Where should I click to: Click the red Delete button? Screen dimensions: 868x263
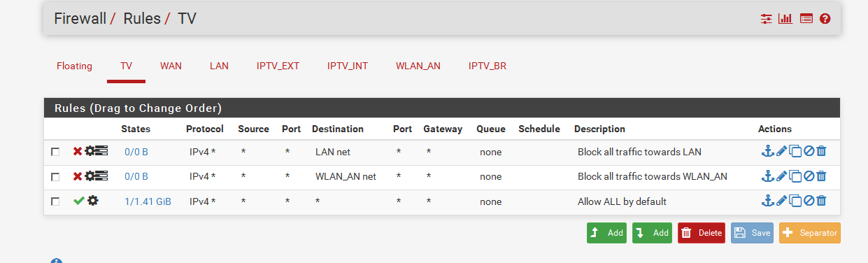[702, 233]
